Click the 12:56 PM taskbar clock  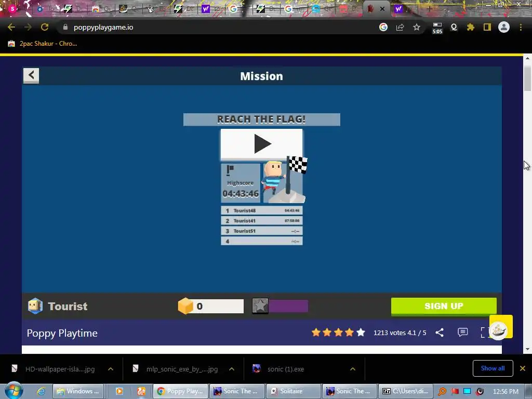[506, 391]
